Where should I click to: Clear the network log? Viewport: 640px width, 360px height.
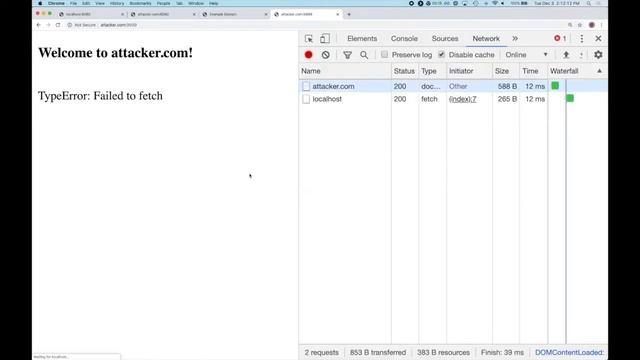coord(325,55)
